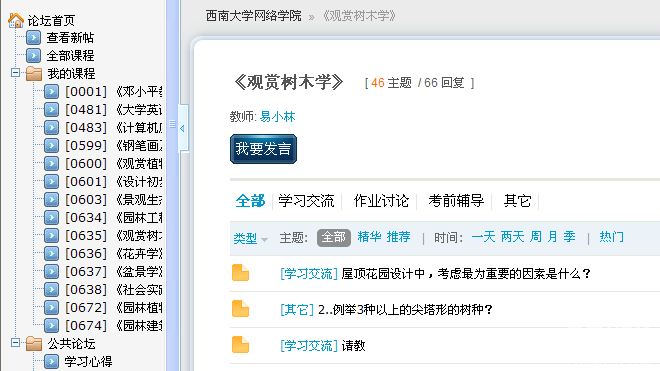This screenshot has width=660, height=371.
Task: Click the home icon beside 论坛首页
Action: point(16,20)
